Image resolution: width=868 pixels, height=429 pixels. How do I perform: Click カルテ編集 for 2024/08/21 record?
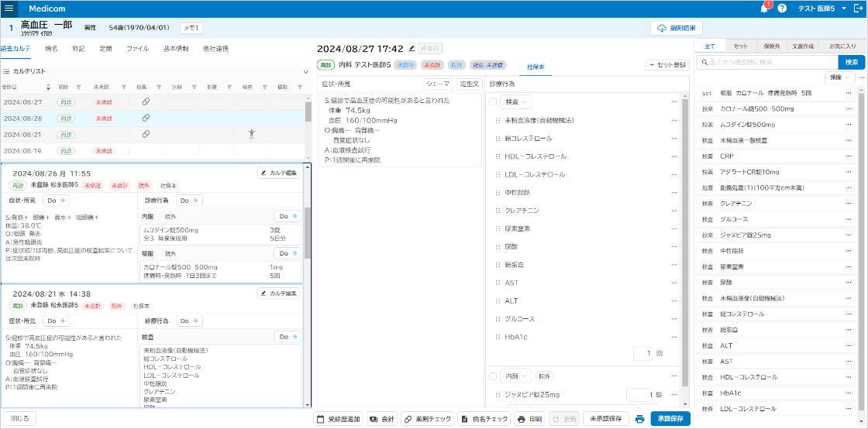click(x=279, y=293)
